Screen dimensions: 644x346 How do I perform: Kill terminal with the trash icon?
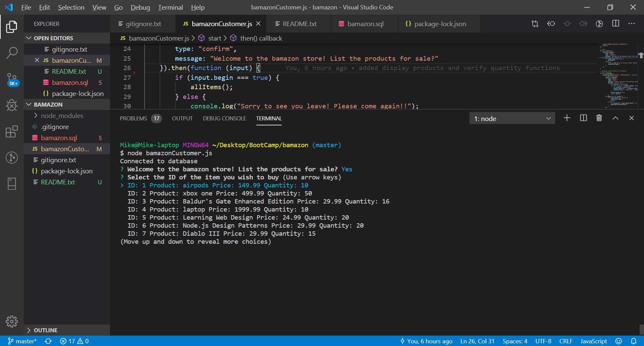click(599, 118)
